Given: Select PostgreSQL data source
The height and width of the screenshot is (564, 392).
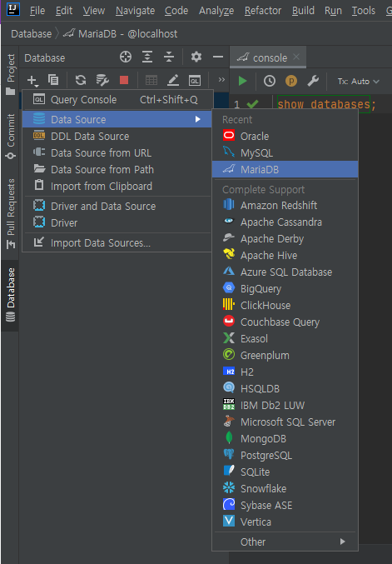Looking at the screenshot, I should [x=285, y=456].
